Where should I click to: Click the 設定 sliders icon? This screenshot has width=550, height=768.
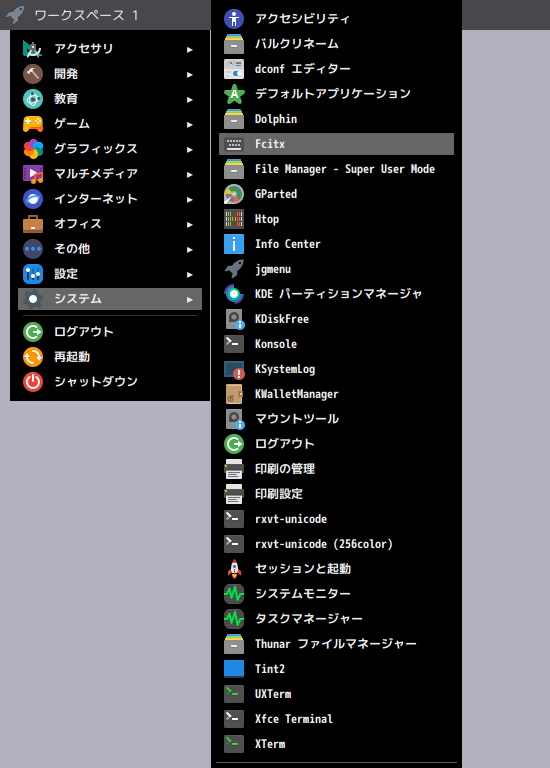tap(33, 274)
